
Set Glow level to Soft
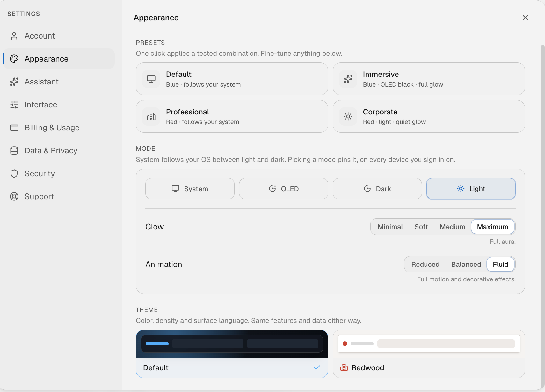tap(421, 227)
